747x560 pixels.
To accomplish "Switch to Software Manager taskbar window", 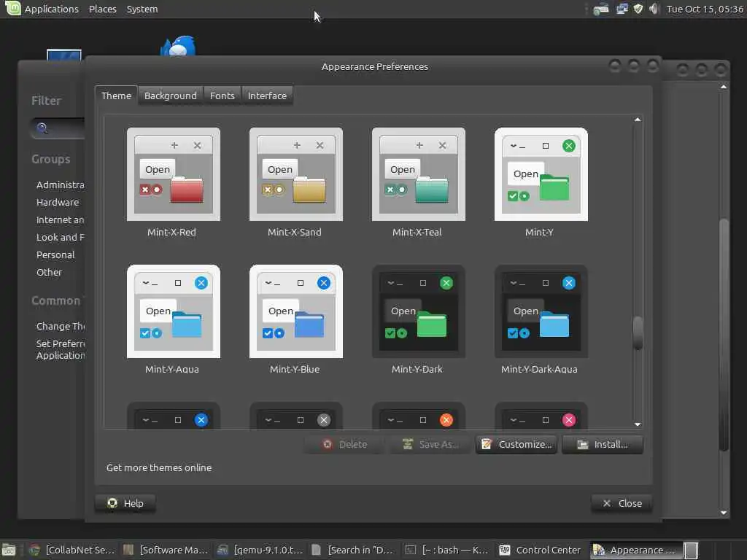I will pos(166,550).
